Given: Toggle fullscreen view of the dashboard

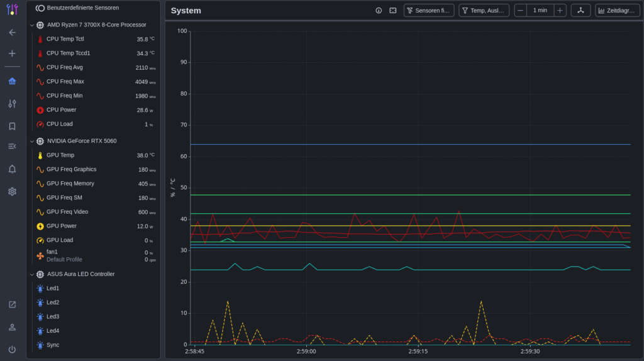Looking at the screenshot, I should tap(393, 11).
